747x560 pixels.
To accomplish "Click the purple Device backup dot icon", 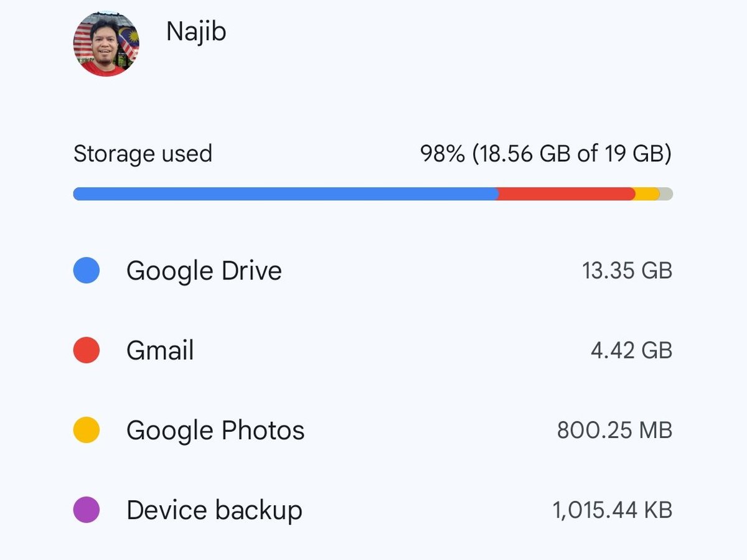I will click(x=87, y=510).
